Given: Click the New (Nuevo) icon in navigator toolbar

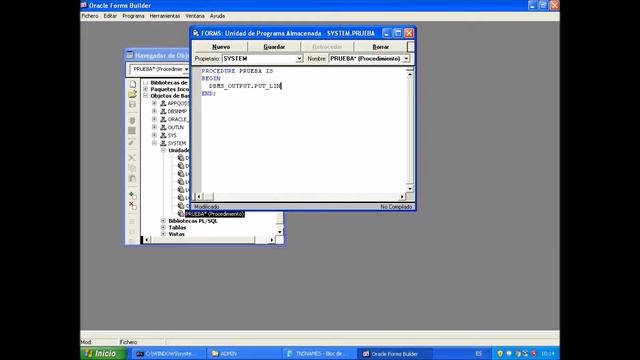Looking at the screenshot, I should [x=132, y=84].
